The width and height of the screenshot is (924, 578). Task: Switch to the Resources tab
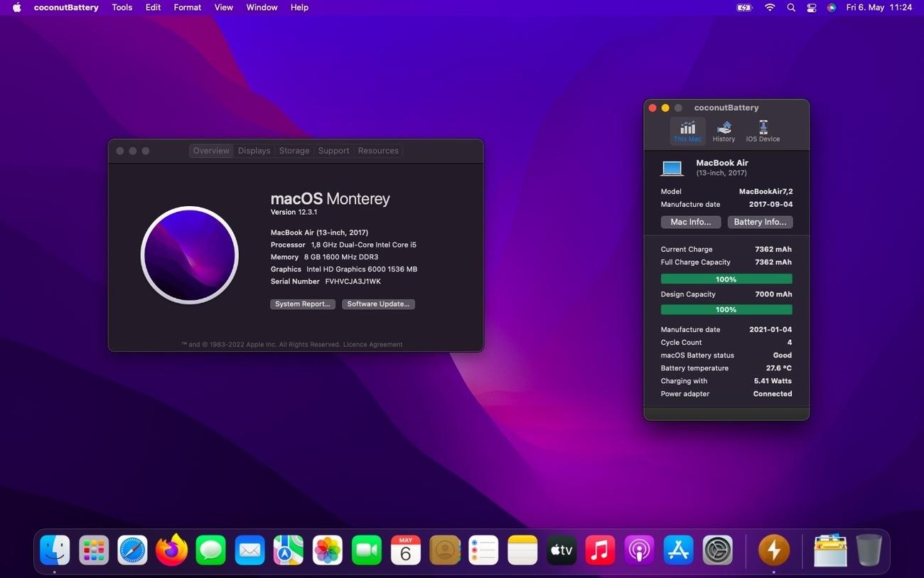[x=378, y=151]
